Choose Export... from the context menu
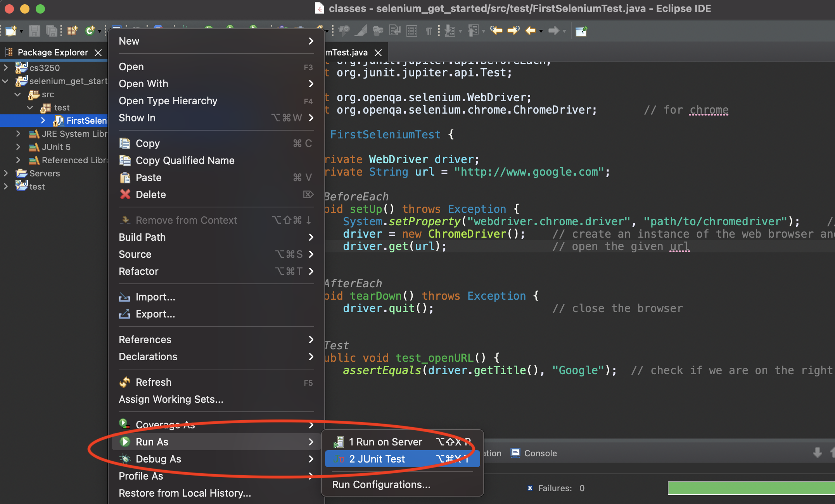This screenshot has width=835, height=504. click(x=216, y=314)
